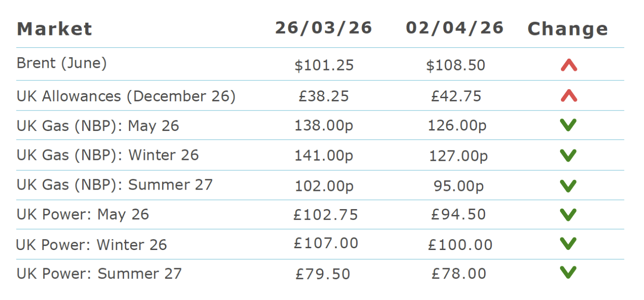Click the £38.25 UK Allowances price
This screenshot has height=300, width=644.
[323, 96]
